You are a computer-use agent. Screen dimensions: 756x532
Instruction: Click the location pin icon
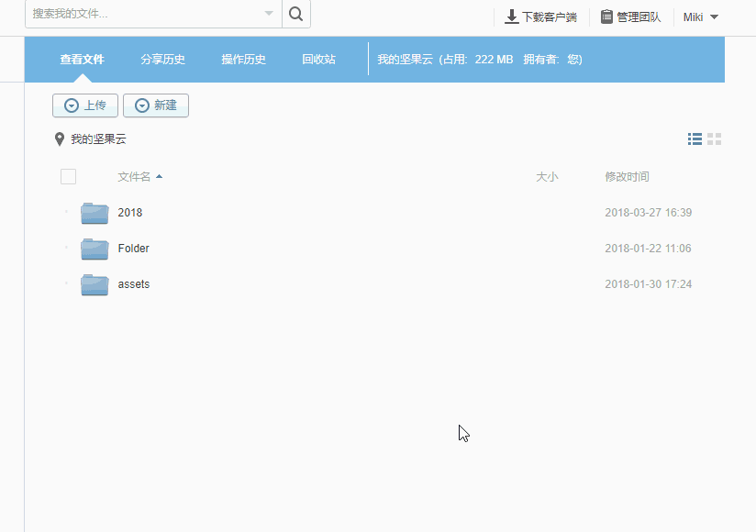[x=60, y=139]
